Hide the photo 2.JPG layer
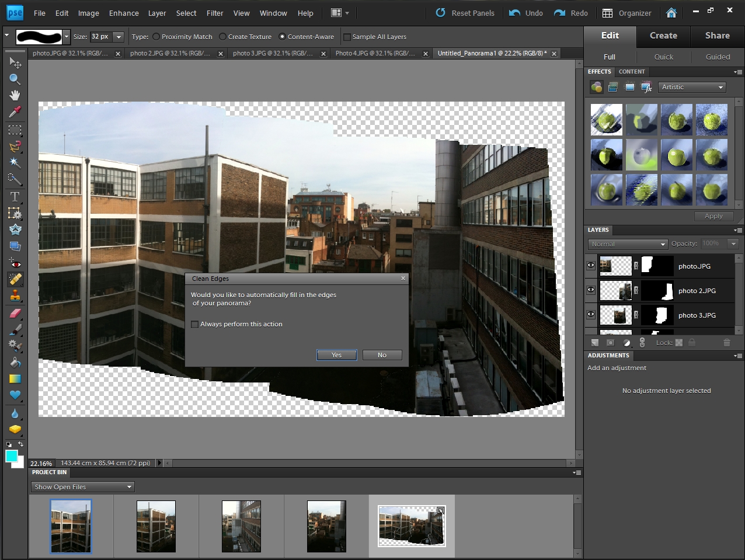This screenshot has height=560, width=745. (x=591, y=290)
